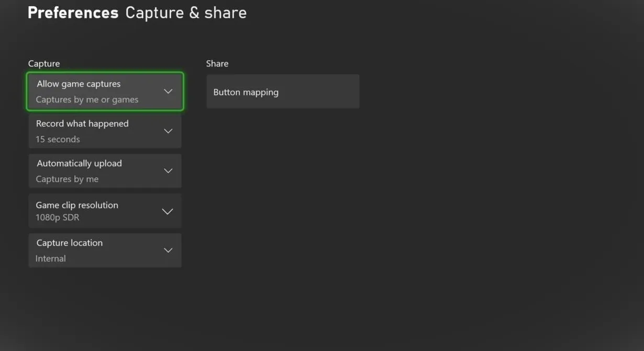Expand the Record what happened dropdown
644x351 pixels.
105,131
